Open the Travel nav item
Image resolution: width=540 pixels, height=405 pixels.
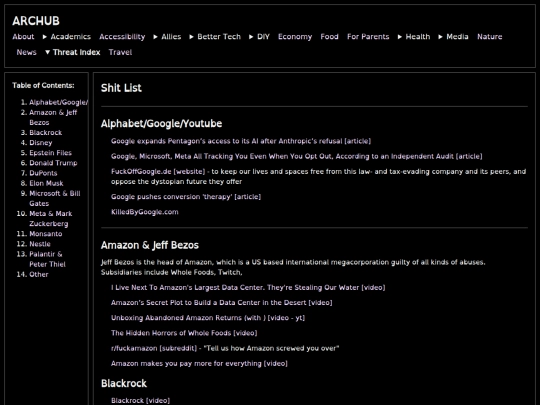pos(120,52)
